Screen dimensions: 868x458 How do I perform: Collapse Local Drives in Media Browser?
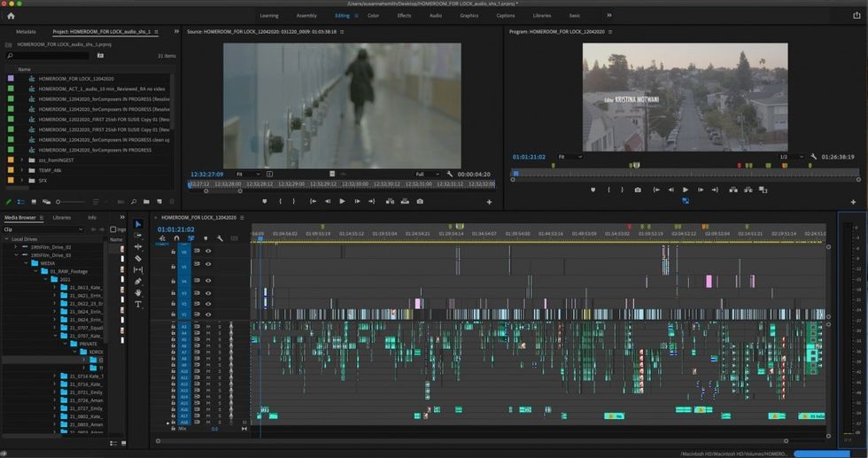click(x=7, y=239)
